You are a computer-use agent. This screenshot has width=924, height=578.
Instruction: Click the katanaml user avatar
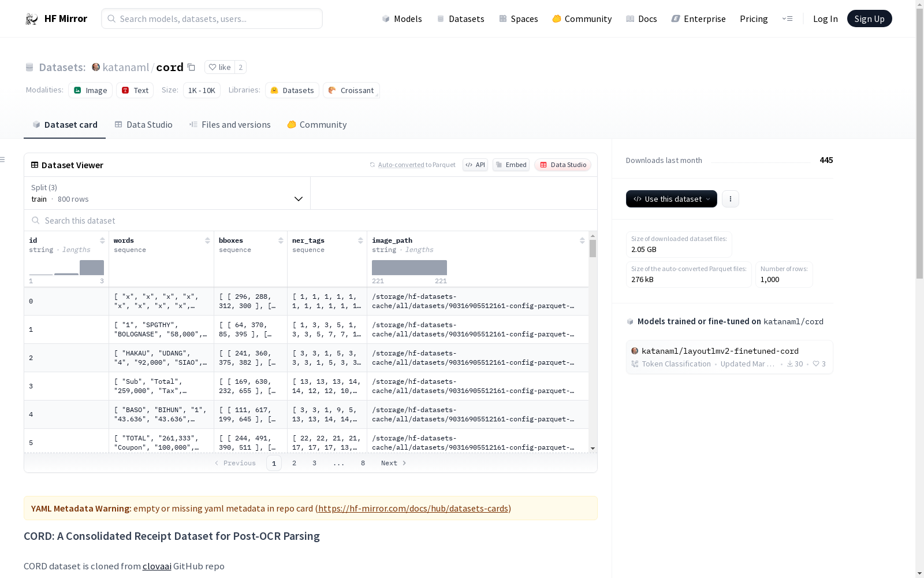96,67
